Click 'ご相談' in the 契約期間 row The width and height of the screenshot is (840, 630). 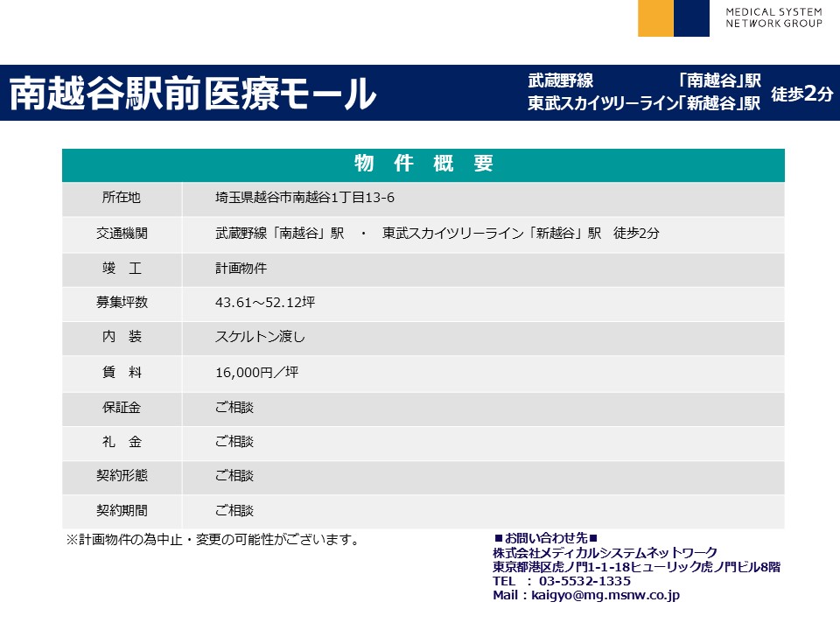tap(234, 510)
